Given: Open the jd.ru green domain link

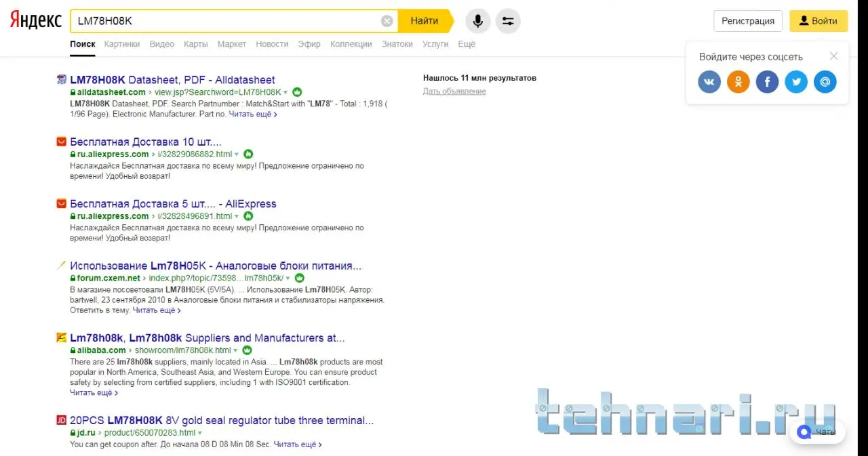Looking at the screenshot, I should point(86,432).
